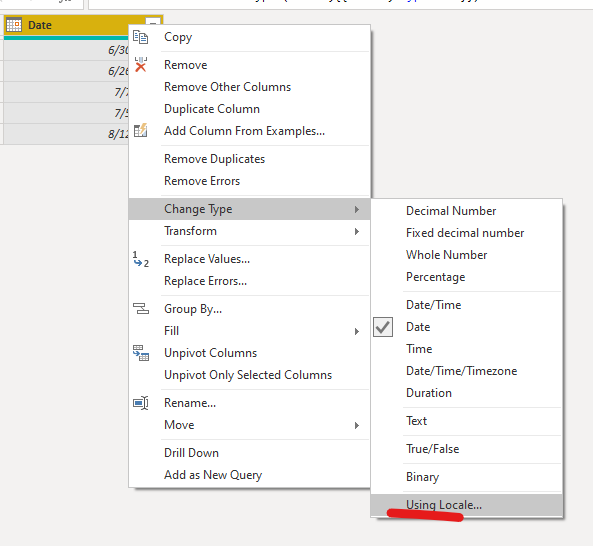Choose Unpivot Columns
The width and height of the screenshot is (593, 546).
(x=249, y=353)
